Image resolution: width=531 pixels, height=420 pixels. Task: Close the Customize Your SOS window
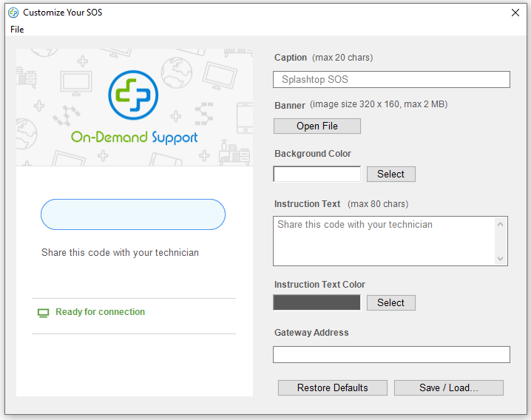point(515,13)
